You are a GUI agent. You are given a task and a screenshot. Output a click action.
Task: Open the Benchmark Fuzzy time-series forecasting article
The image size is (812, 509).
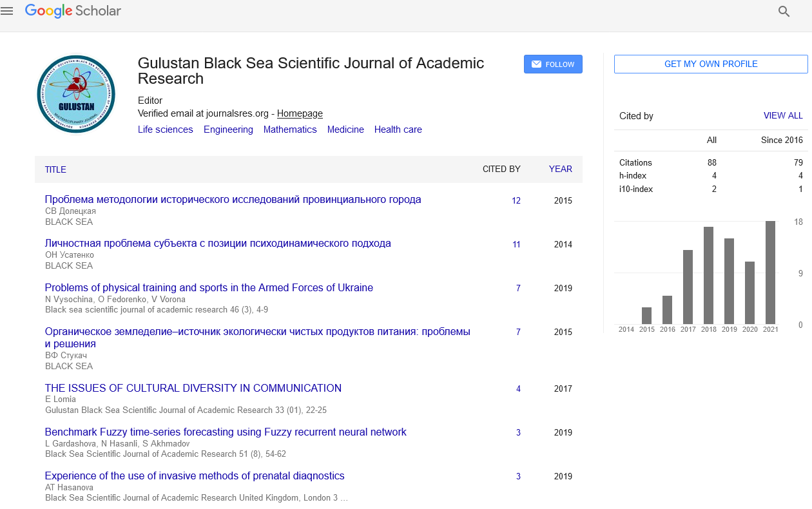coord(226,432)
